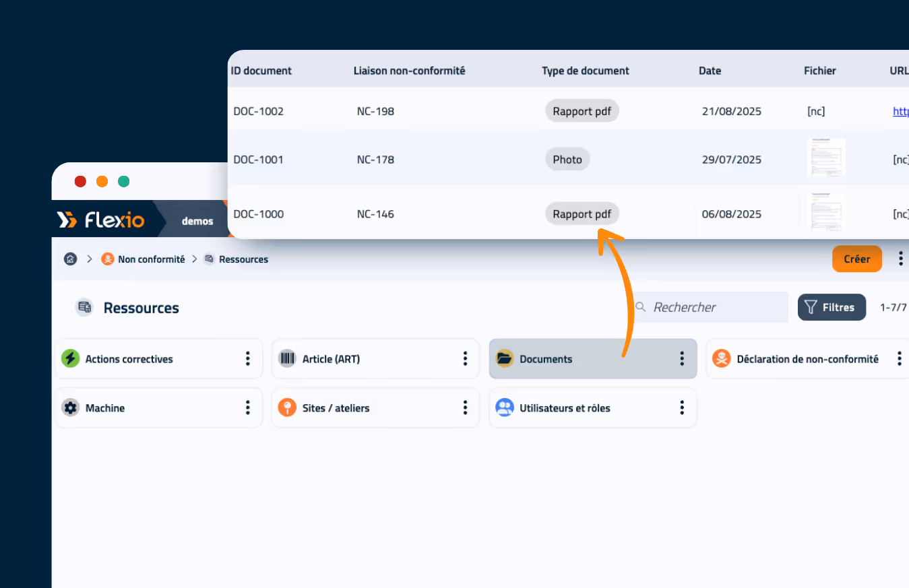909x588 pixels.
Task: Click the Machine gear icon
Action: coord(70,407)
